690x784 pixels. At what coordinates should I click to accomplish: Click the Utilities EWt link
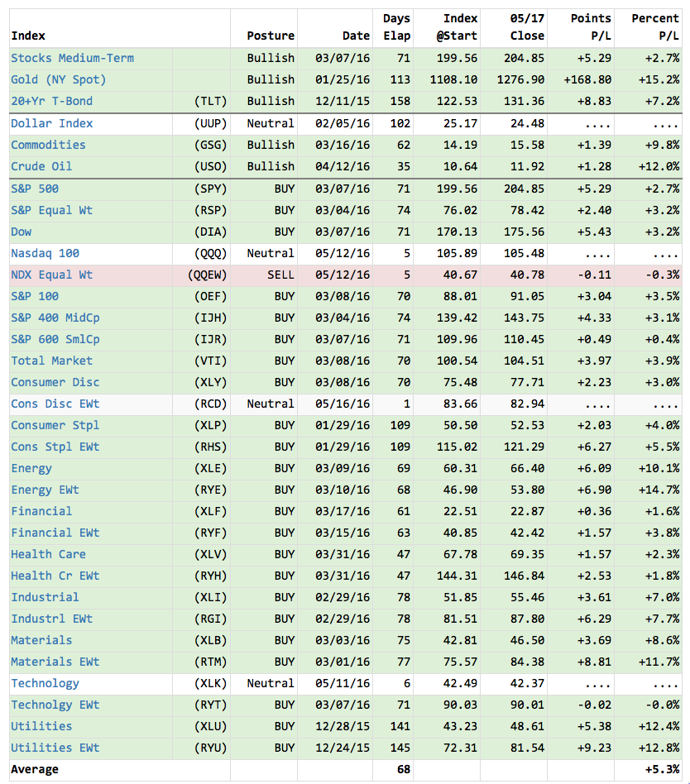click(55, 748)
